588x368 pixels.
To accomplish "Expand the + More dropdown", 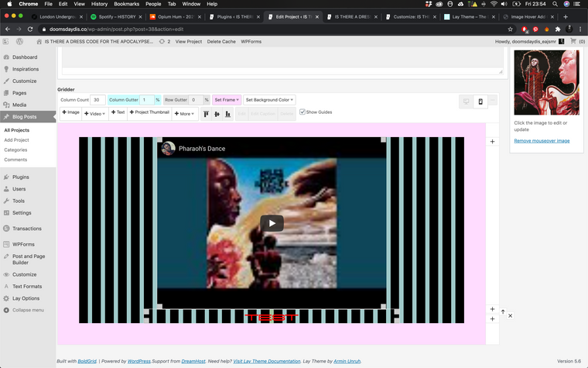I will tap(183, 113).
